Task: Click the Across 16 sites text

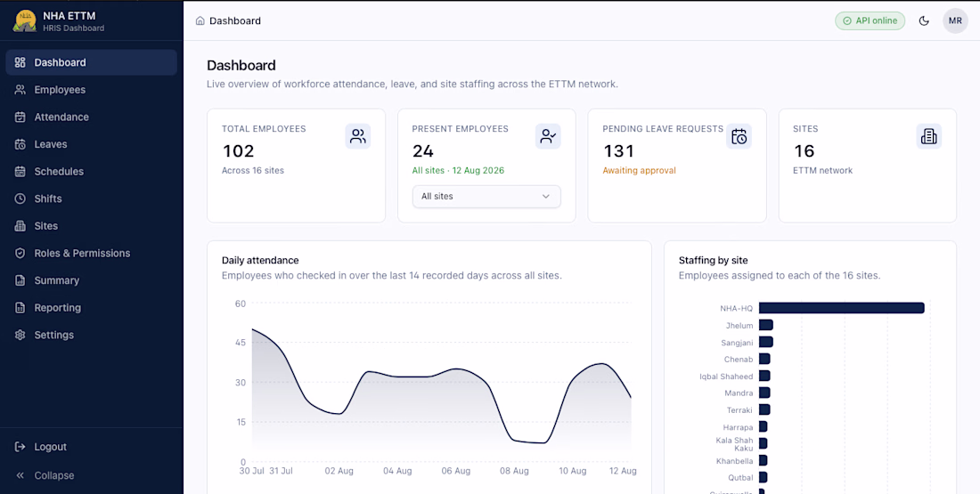Action: (252, 171)
